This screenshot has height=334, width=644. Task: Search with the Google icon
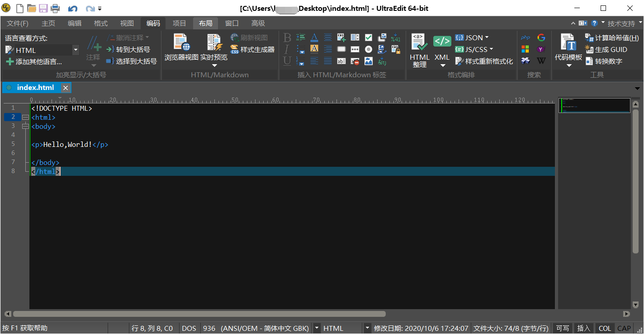tap(541, 38)
